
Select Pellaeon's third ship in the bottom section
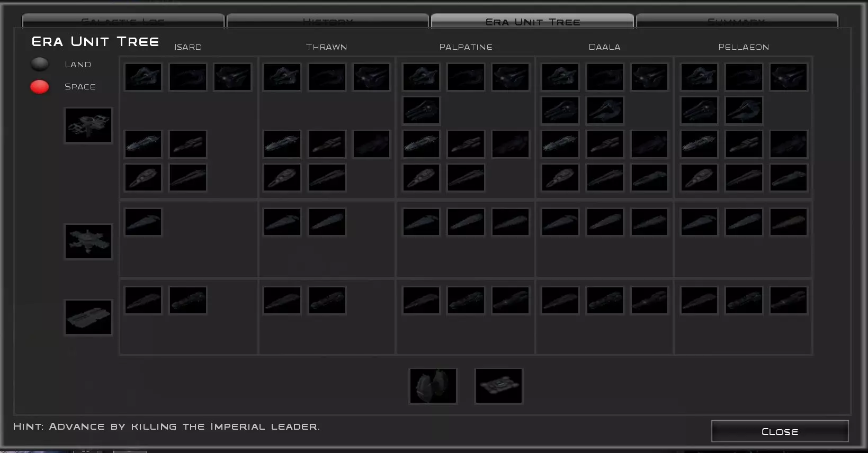point(788,300)
